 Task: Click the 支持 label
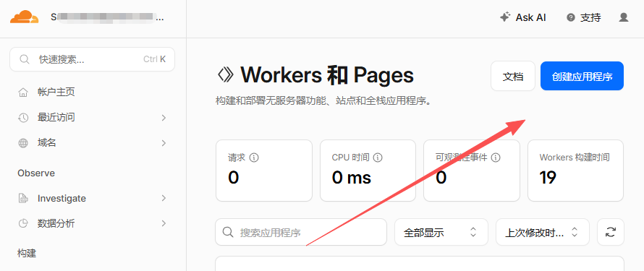click(x=590, y=17)
